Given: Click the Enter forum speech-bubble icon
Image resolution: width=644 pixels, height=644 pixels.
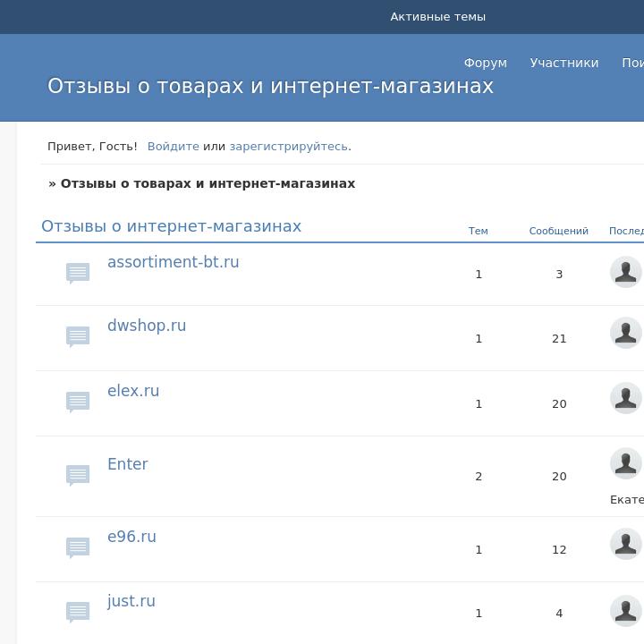Looking at the screenshot, I should pyautogui.click(x=78, y=475).
